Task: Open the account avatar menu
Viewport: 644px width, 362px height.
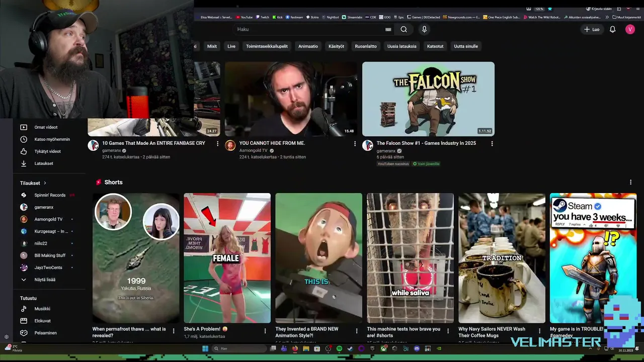Action: click(630, 29)
